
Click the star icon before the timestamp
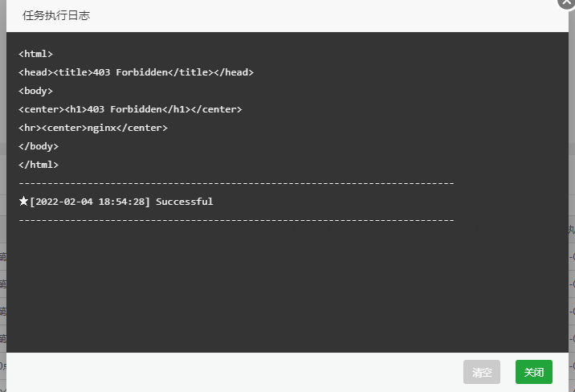click(x=23, y=201)
